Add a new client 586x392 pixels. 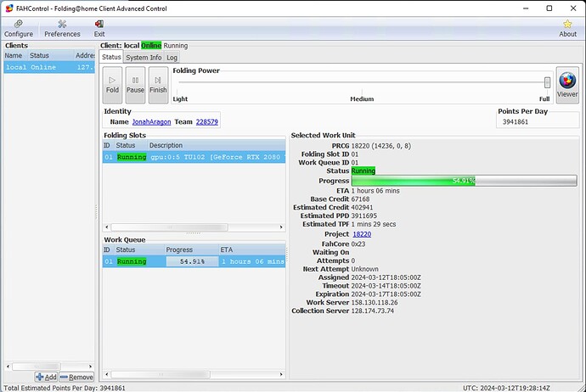pyautogui.click(x=46, y=377)
